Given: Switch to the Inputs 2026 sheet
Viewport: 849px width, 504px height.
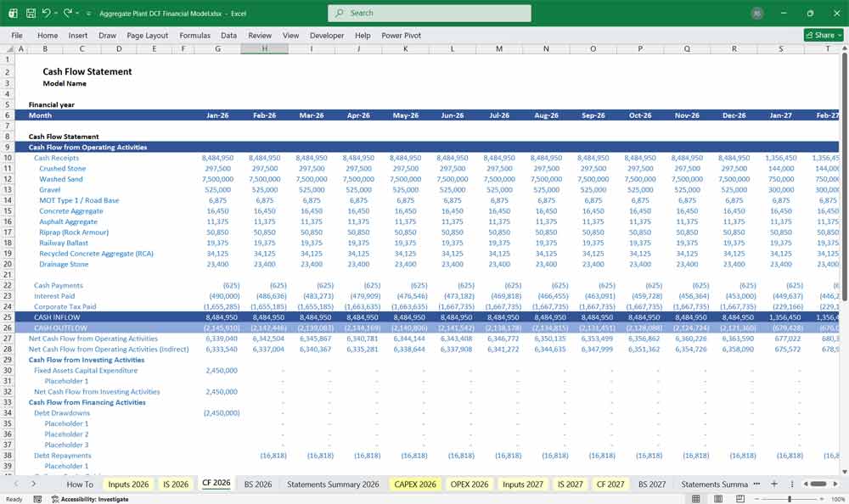Looking at the screenshot, I should click(x=128, y=484).
